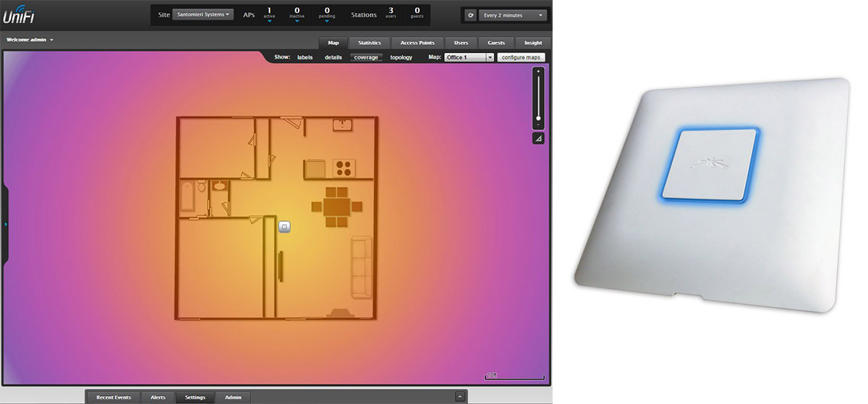
Task: Click the zoom in plus button
Action: click(x=538, y=72)
